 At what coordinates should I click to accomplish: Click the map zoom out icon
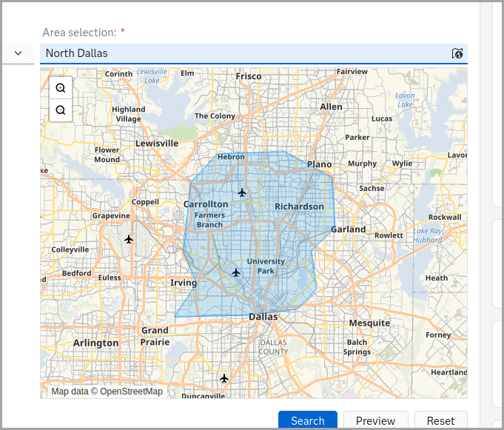click(x=61, y=110)
